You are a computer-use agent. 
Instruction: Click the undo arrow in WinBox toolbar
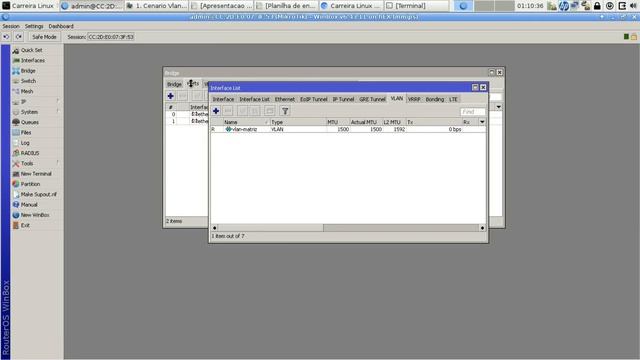point(6,37)
